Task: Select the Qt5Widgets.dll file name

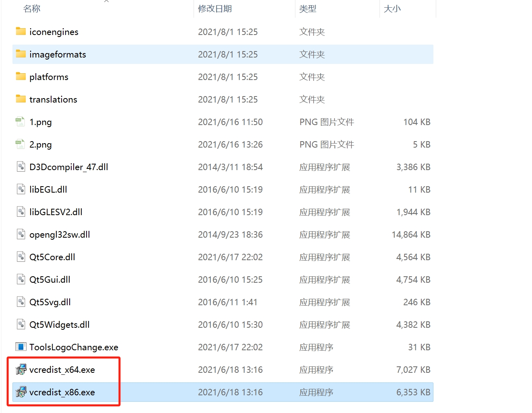Action: coord(60,325)
